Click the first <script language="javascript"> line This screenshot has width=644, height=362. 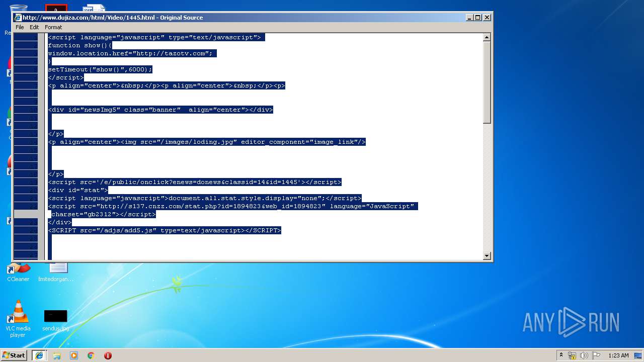coord(156,37)
